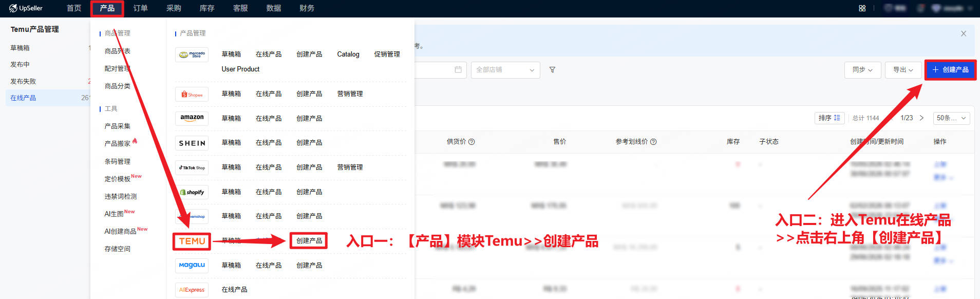Open 定价模板 tool

[x=118, y=179]
